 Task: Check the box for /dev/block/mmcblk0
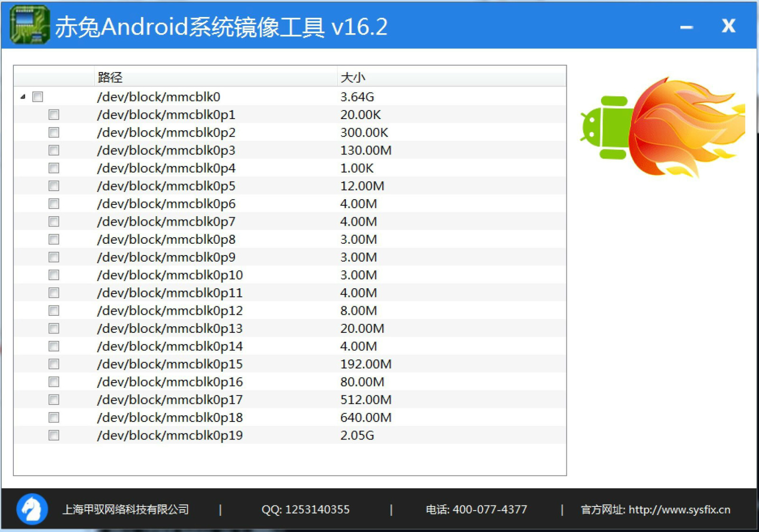point(37,97)
